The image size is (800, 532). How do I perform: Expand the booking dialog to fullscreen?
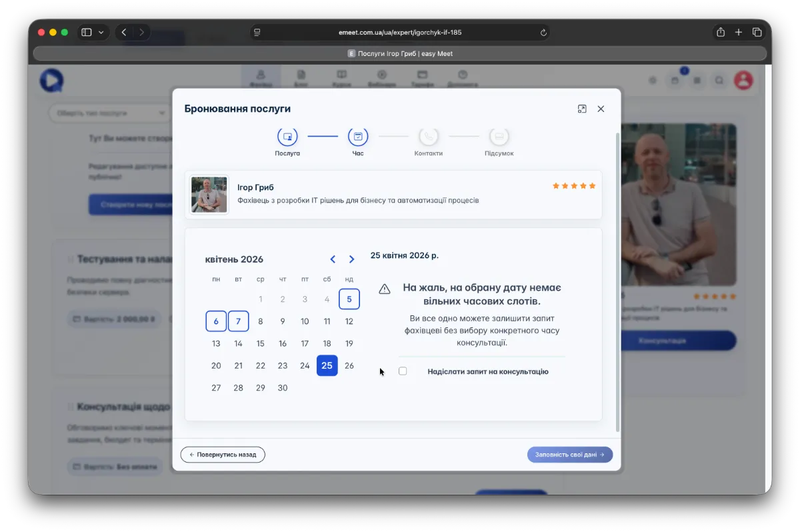tap(582, 109)
